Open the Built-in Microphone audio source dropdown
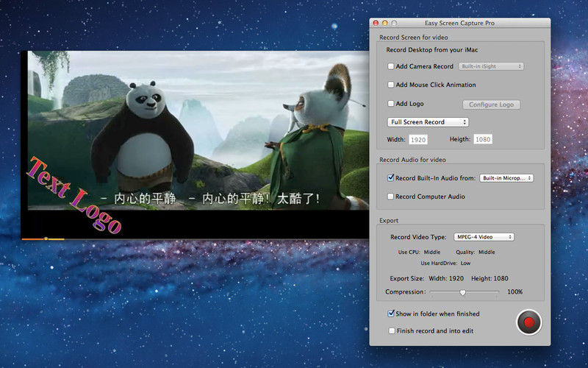 [x=506, y=178]
